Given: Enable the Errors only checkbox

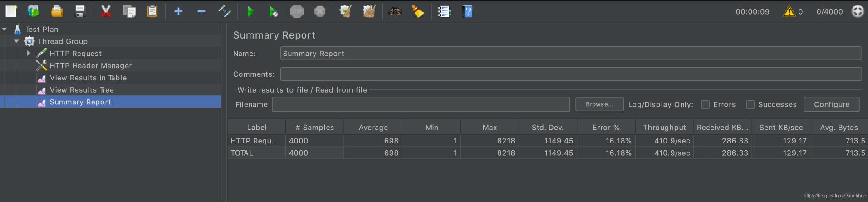Looking at the screenshot, I should (705, 104).
